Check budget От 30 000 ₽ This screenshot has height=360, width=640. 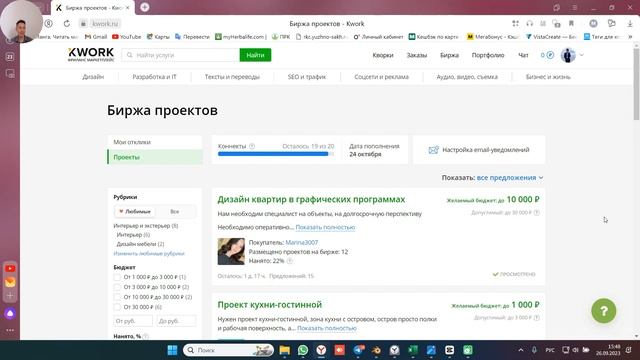pyautogui.click(x=117, y=307)
